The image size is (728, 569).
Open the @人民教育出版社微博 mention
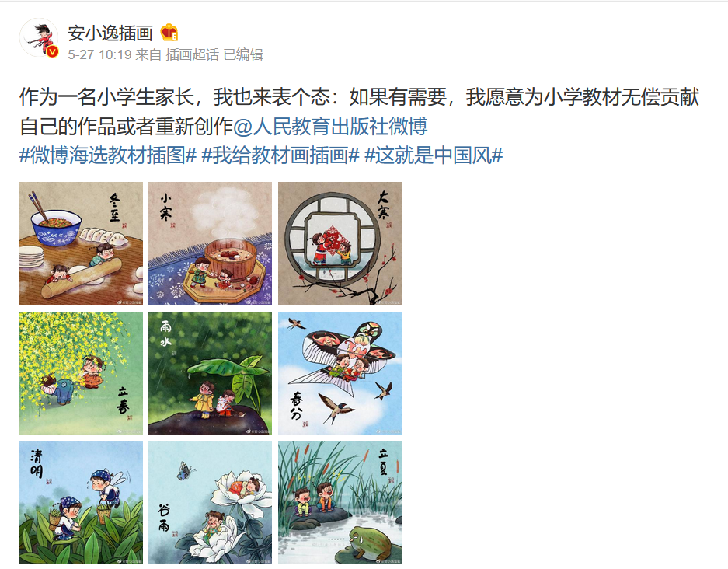pos(330,127)
